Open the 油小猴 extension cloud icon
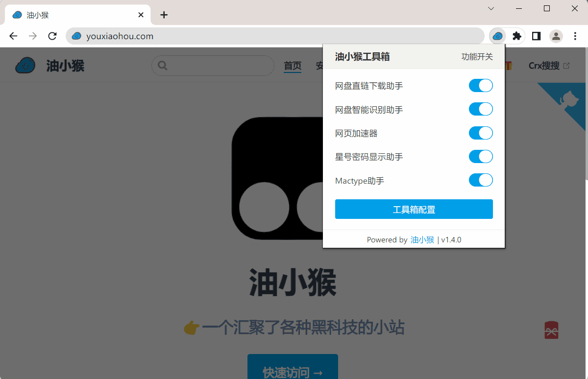 [497, 36]
